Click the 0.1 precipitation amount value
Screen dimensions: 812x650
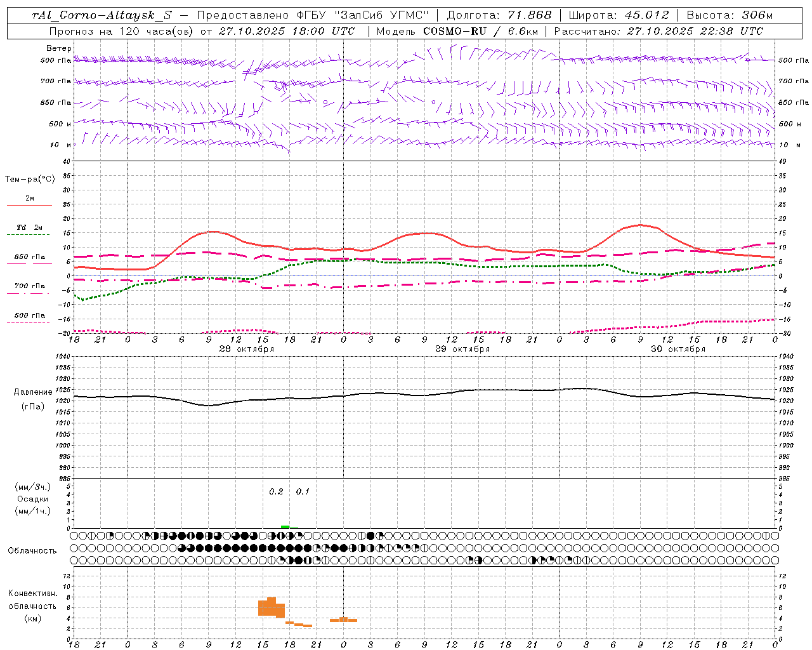point(303,491)
